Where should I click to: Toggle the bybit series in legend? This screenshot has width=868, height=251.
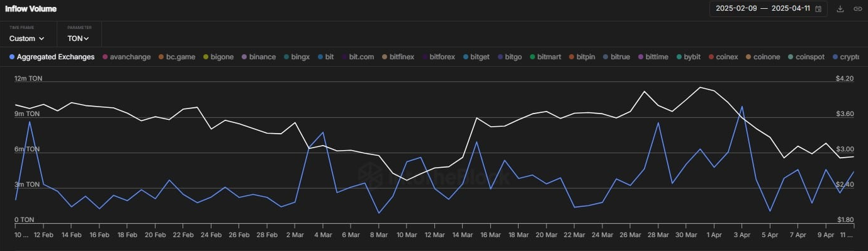pyautogui.click(x=688, y=57)
